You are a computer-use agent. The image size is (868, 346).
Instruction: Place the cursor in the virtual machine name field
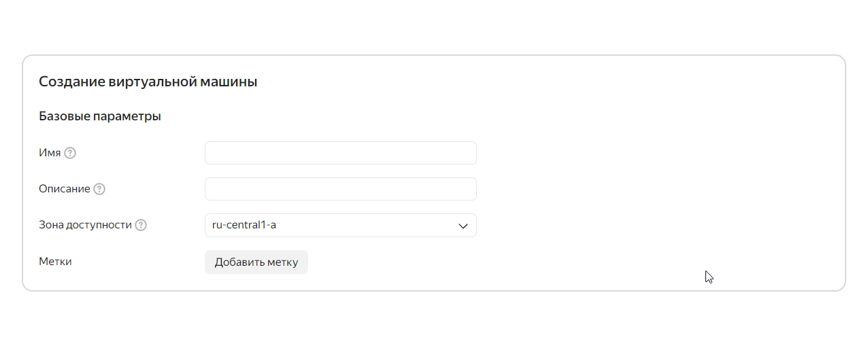[x=341, y=153]
